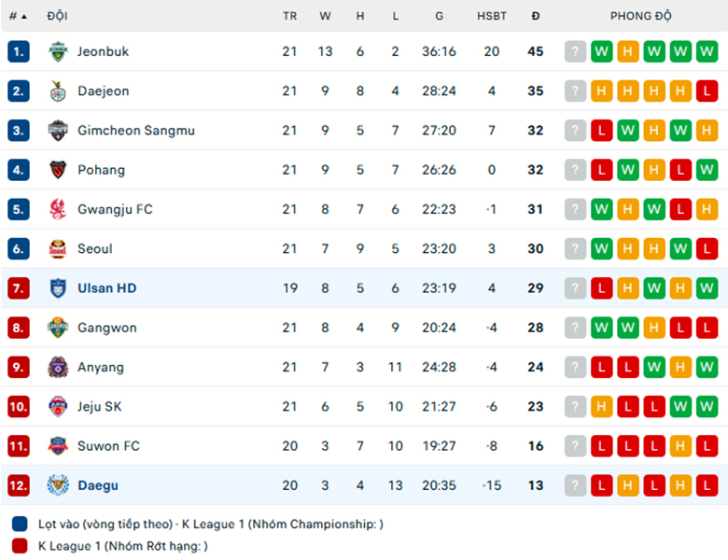This screenshot has width=728, height=560.
Task: Sort by the HSBT goal difference header
Action: (492, 16)
